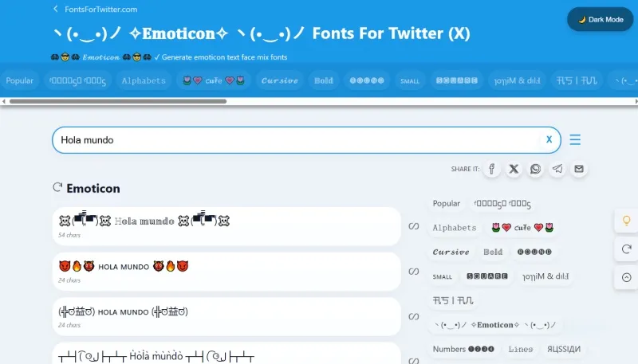The height and width of the screenshot is (364, 638).
Task: Clear the text input with the X
Action: point(549,139)
